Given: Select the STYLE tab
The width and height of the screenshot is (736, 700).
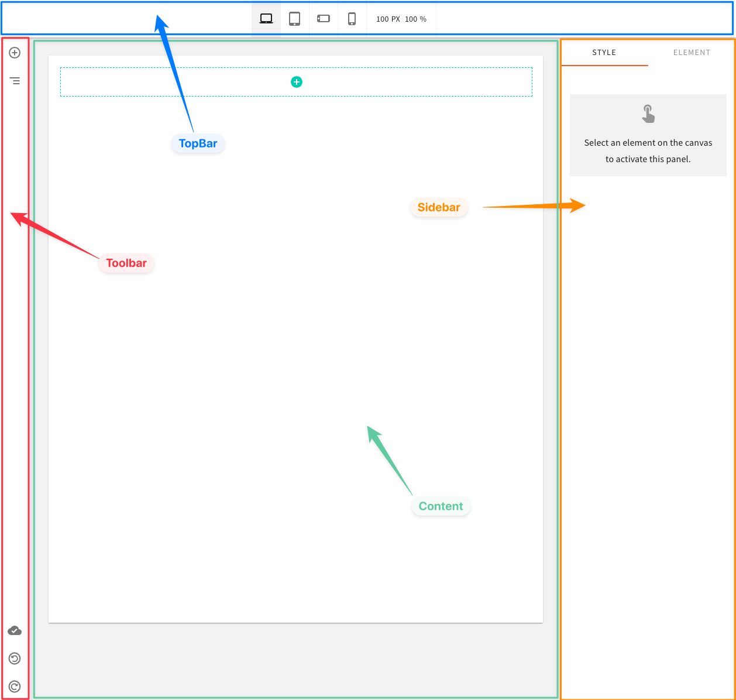Looking at the screenshot, I should pos(604,52).
